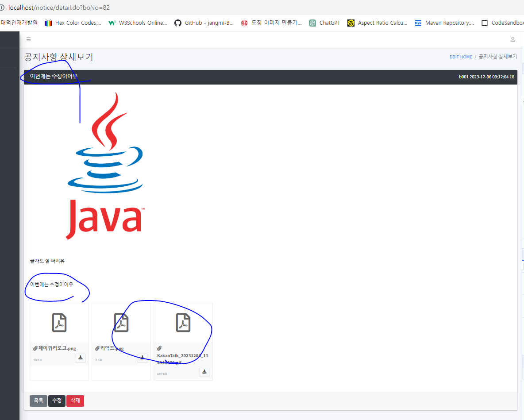Click the red 삭제 delete button

[x=75, y=401]
